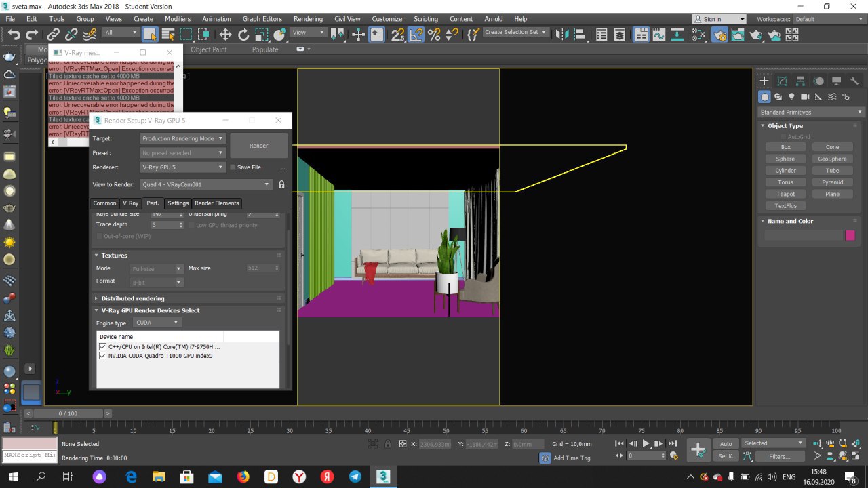Screen dimensions: 868x488
Task: Switch to the Render Elements tab
Action: (x=216, y=203)
